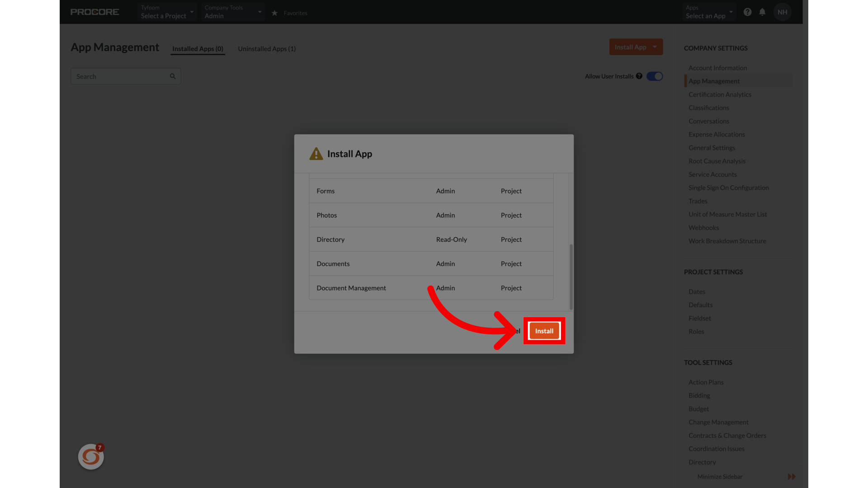Open Unit of Measure Master List
Screen dimensions: 868x488
tap(727, 215)
